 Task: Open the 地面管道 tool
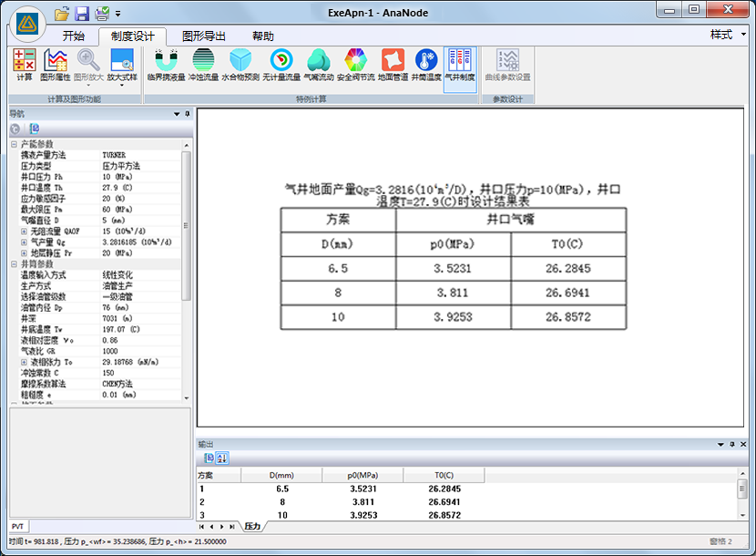393,66
